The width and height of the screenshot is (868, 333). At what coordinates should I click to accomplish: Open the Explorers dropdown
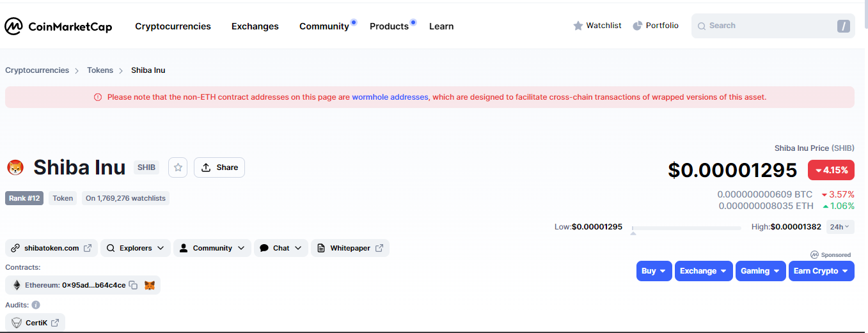(136, 248)
